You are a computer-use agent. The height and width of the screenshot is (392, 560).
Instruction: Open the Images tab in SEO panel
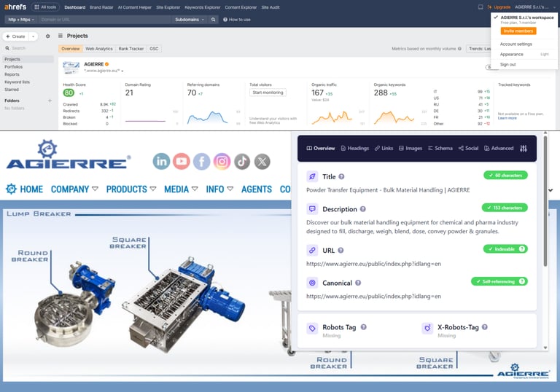(411, 148)
